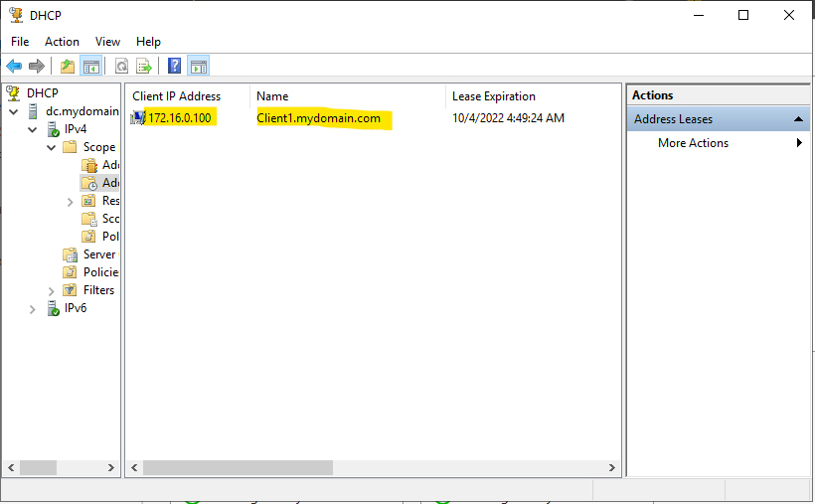Collapse the IPv4 tree node
Image resolution: width=815 pixels, height=504 pixels.
coord(34,129)
